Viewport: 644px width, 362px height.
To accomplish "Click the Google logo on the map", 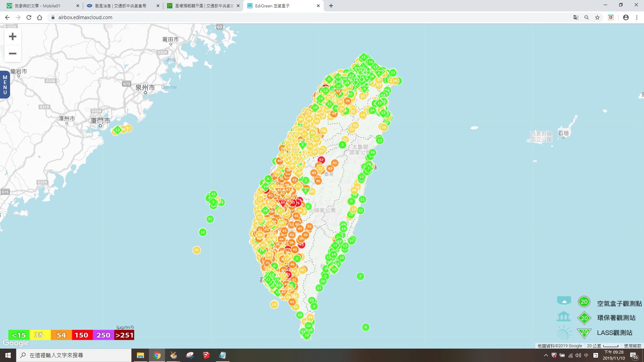I will pyautogui.click(x=16, y=343).
